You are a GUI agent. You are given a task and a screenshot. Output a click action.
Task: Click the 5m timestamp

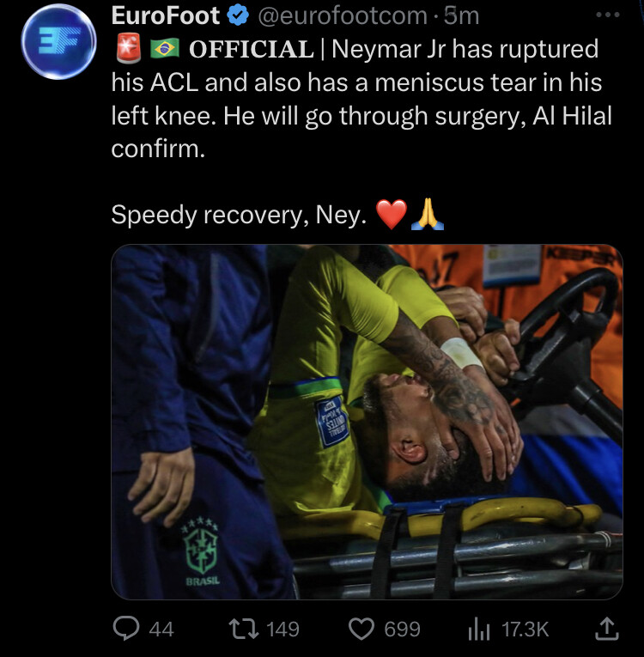pyautogui.click(x=461, y=16)
